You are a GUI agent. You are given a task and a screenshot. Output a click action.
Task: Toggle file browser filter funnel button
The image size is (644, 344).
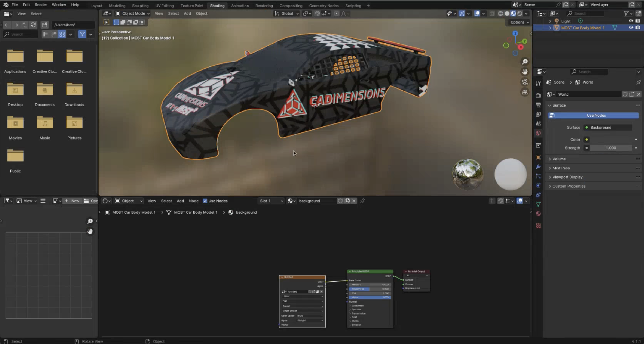tap(82, 34)
